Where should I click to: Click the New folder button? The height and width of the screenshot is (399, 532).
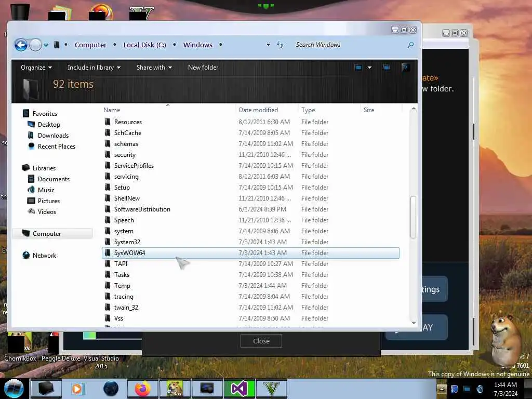click(x=203, y=68)
